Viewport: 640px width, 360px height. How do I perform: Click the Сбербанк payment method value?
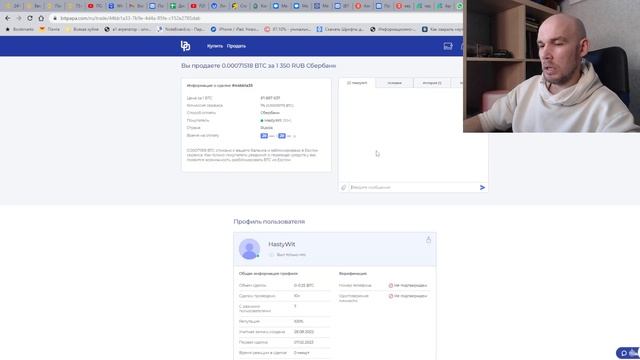[x=270, y=113]
